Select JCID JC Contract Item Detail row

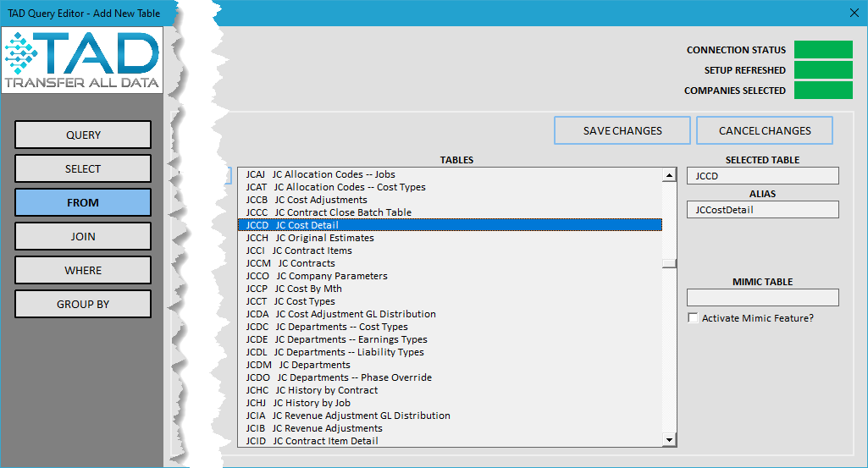tap(450, 441)
